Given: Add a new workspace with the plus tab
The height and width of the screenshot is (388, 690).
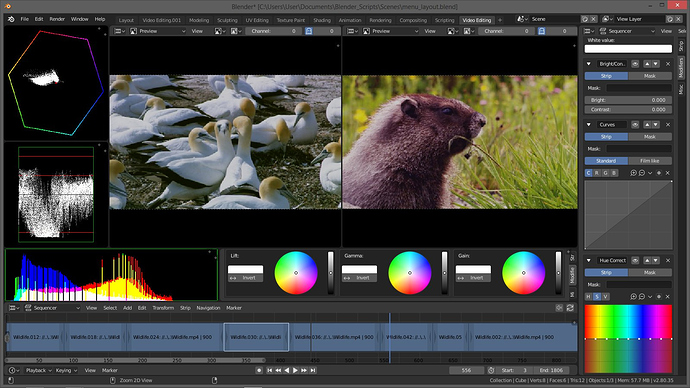Looking at the screenshot, I should tap(500, 20).
